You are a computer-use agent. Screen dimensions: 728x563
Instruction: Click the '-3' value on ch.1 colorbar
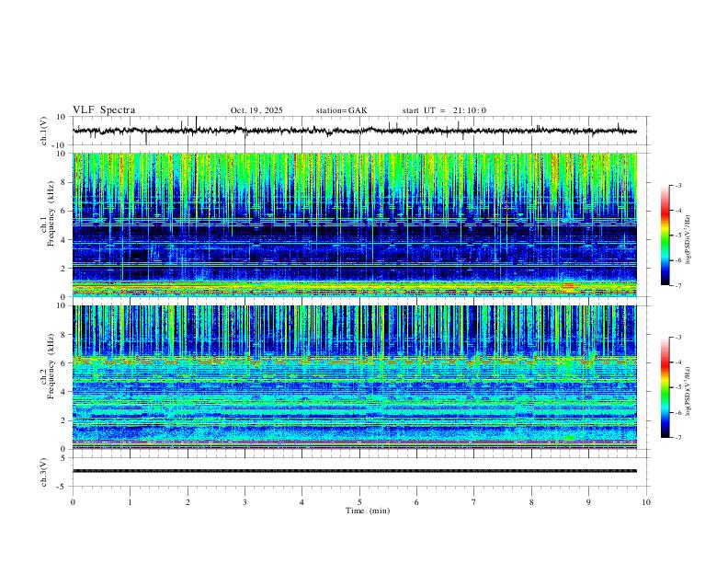pyautogui.click(x=677, y=185)
